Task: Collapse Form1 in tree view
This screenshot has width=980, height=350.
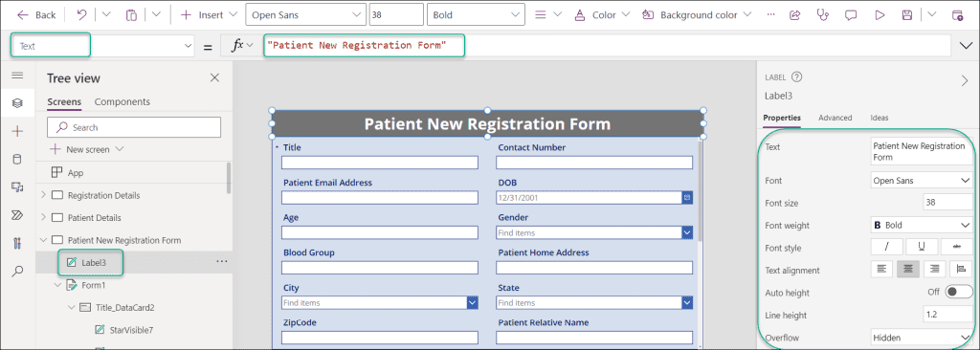Action: [x=57, y=285]
